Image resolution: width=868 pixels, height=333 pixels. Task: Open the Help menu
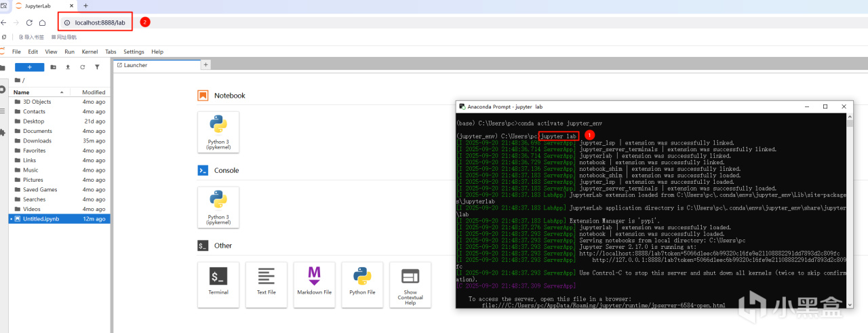pos(157,52)
